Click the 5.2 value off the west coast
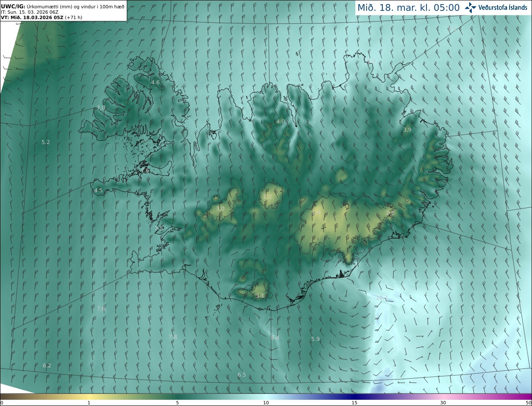This screenshot has height=406, width=532. point(46,142)
